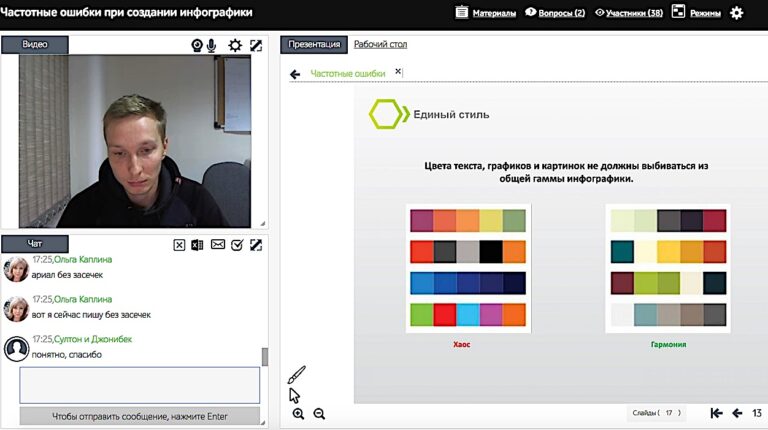Open video settings gear icon
Viewport: 768px width, 430px height.
pos(235,45)
